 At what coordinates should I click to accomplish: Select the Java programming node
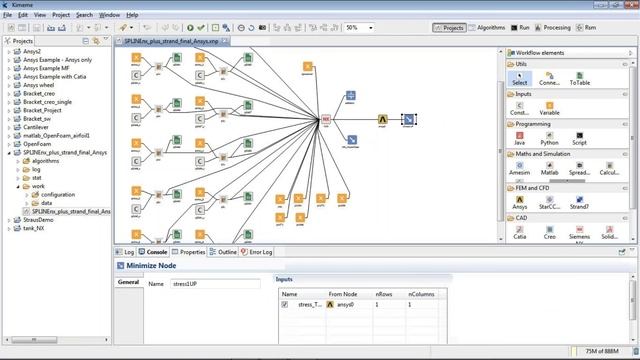[x=520, y=139]
